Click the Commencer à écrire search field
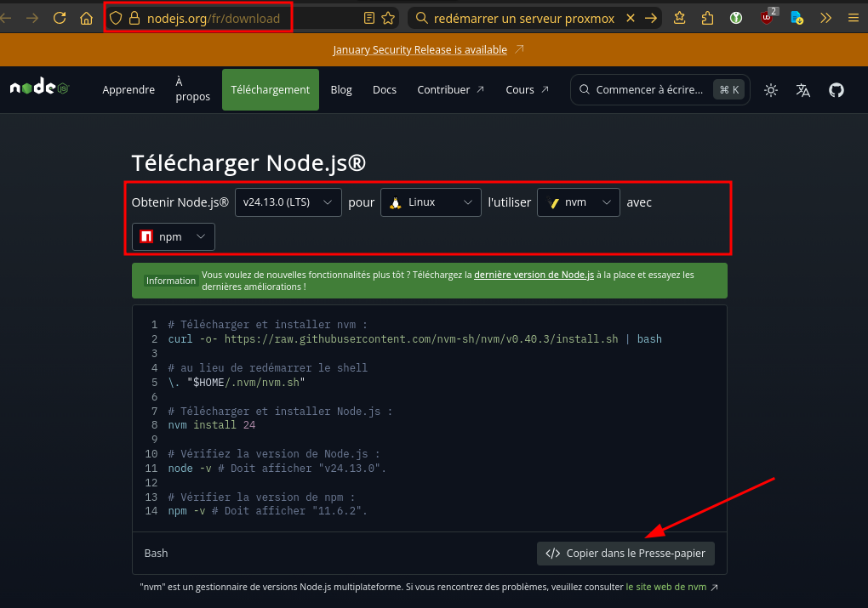868x608 pixels. point(648,89)
